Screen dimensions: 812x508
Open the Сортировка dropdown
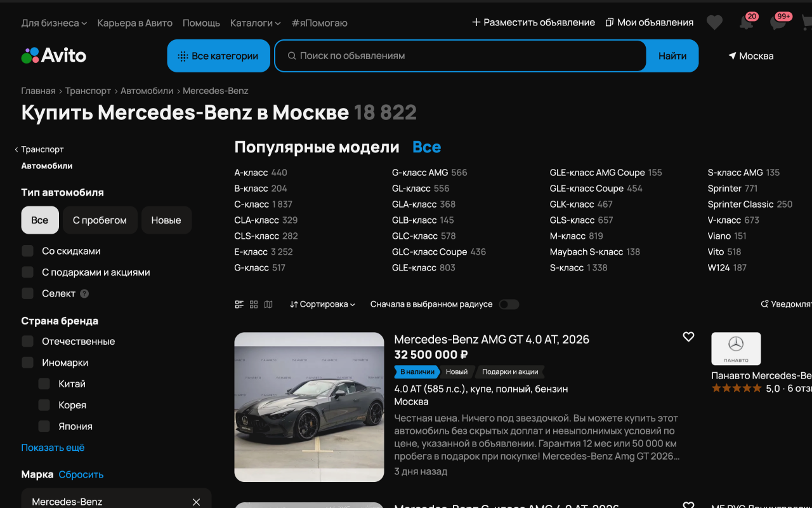click(x=322, y=305)
